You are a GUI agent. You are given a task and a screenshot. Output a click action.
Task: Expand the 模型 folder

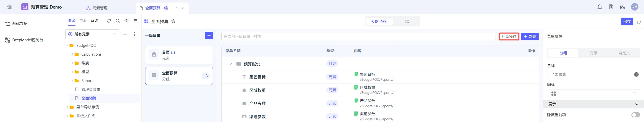[73, 72]
